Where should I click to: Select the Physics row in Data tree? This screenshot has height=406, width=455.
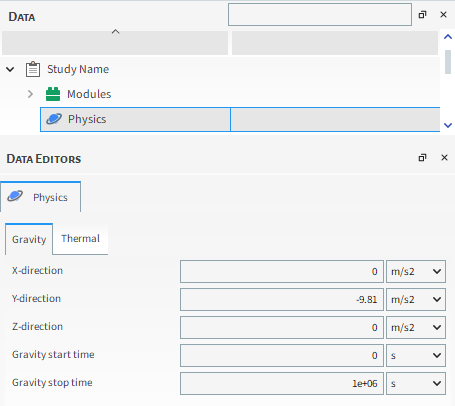pyautogui.click(x=240, y=119)
